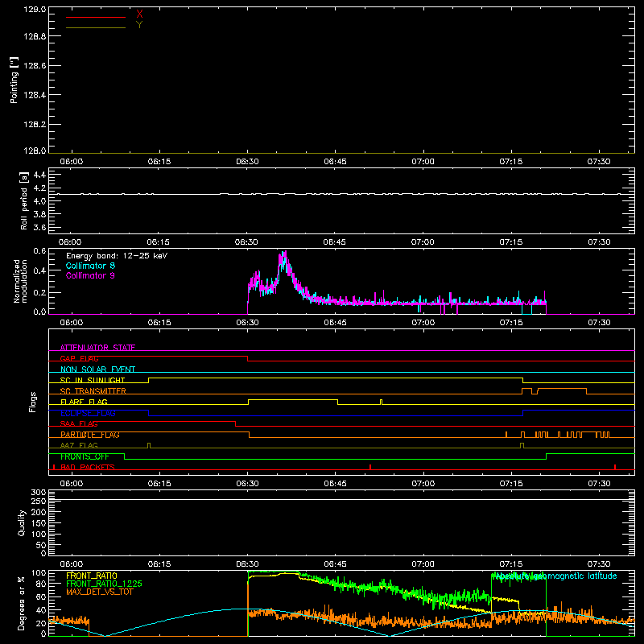Click 06:00 time label under Flags plot
The image size is (644, 644).
pyautogui.click(x=72, y=484)
